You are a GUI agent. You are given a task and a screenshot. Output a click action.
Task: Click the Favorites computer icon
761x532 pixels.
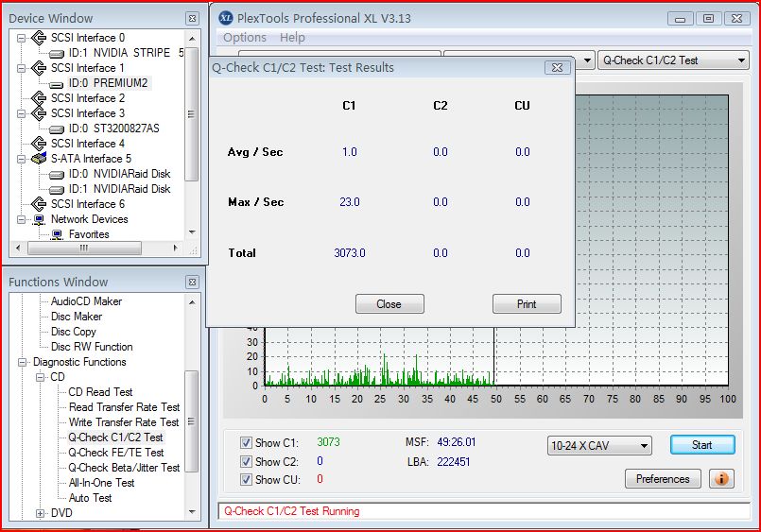tap(57, 235)
